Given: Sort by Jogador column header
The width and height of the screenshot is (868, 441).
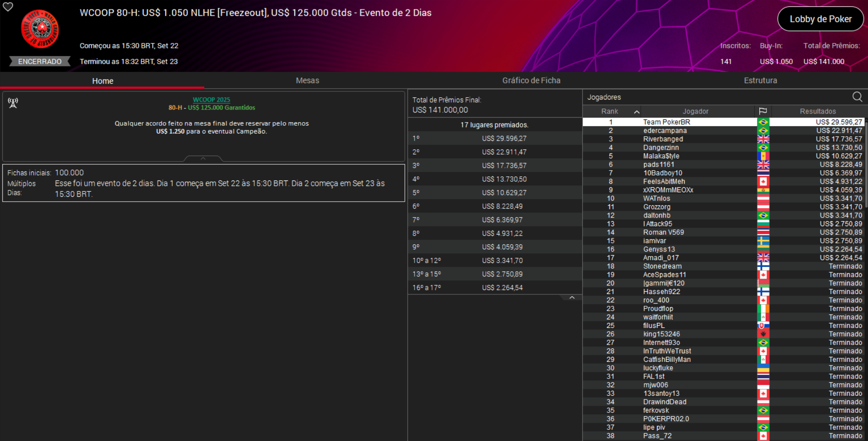Looking at the screenshot, I should pyautogui.click(x=695, y=111).
